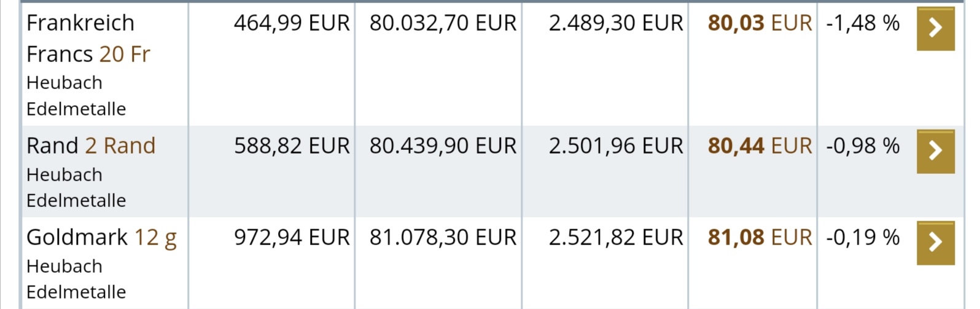Click the -1,48 % premium value
980x309 pixels.
[862, 23]
